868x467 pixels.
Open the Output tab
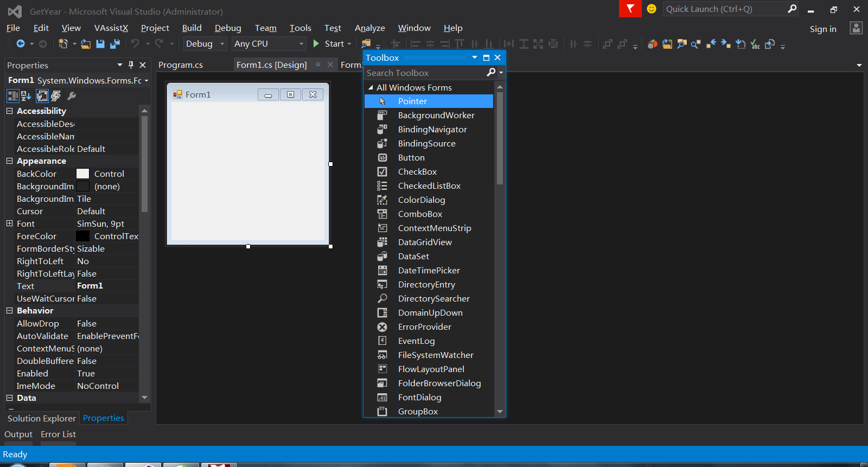coord(18,434)
